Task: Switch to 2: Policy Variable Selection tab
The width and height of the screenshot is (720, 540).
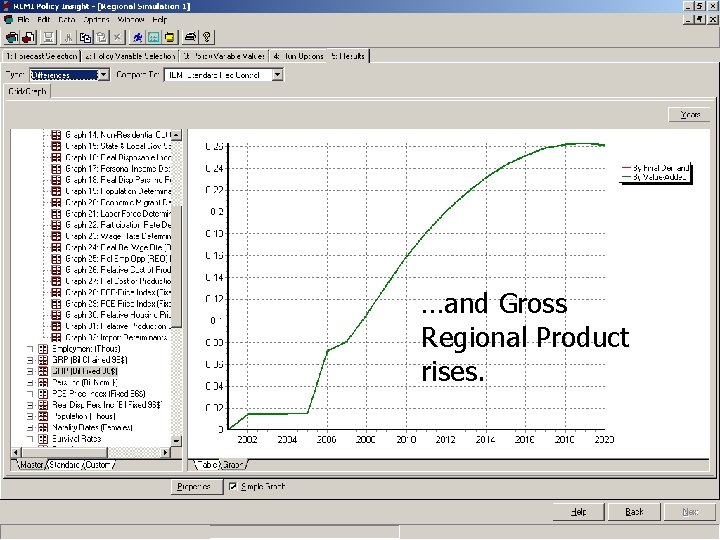Action: coord(130,56)
